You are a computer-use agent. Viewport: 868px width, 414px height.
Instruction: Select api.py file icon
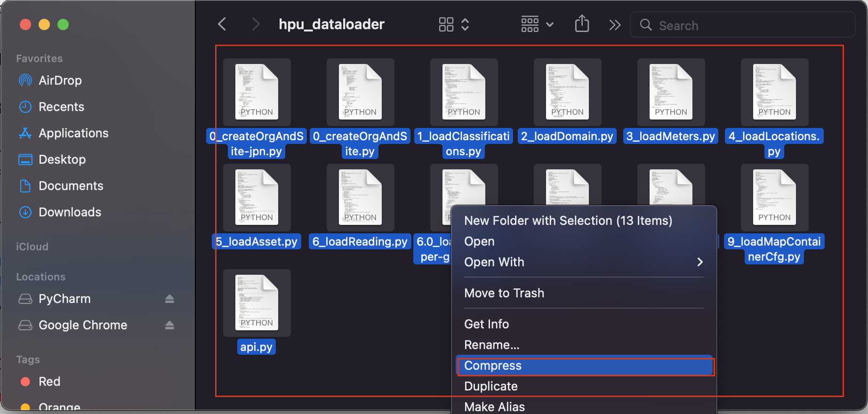pyautogui.click(x=257, y=303)
